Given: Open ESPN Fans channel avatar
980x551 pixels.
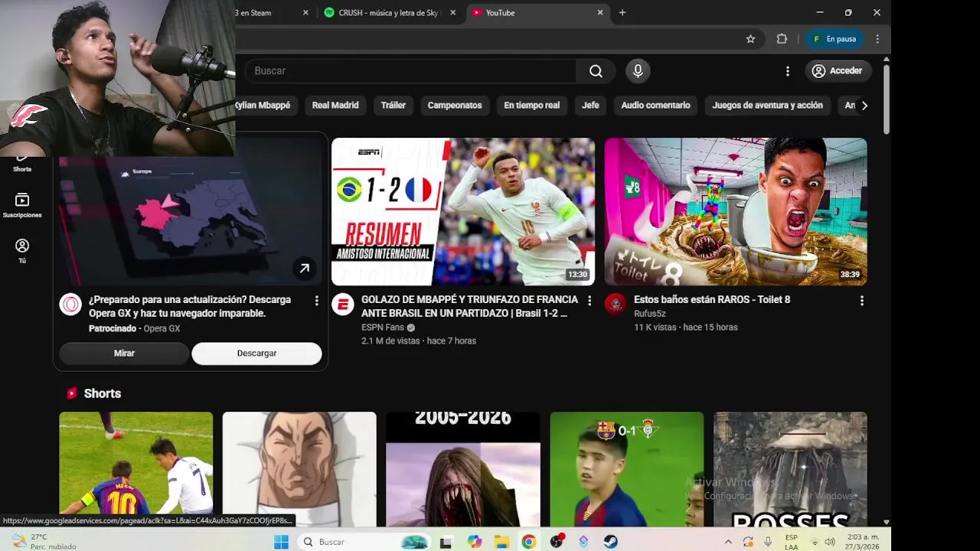Looking at the screenshot, I should pos(343,305).
